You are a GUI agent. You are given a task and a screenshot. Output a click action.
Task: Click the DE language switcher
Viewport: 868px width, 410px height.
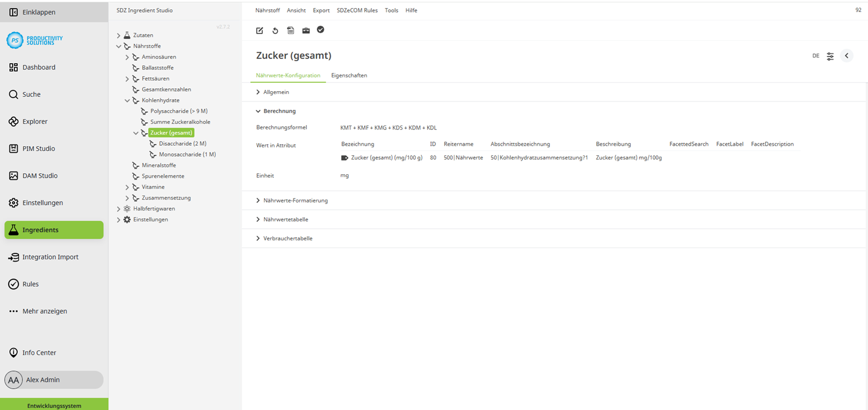pyautogui.click(x=816, y=56)
